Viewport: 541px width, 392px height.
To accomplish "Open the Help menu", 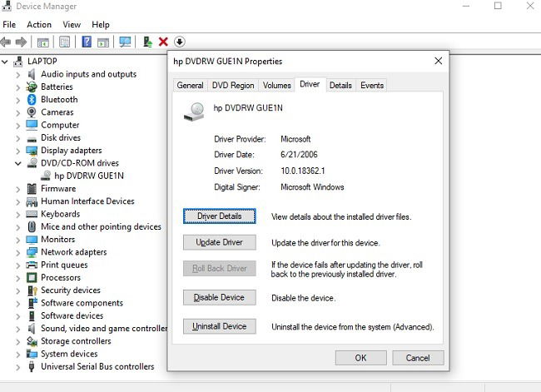I will point(101,24).
